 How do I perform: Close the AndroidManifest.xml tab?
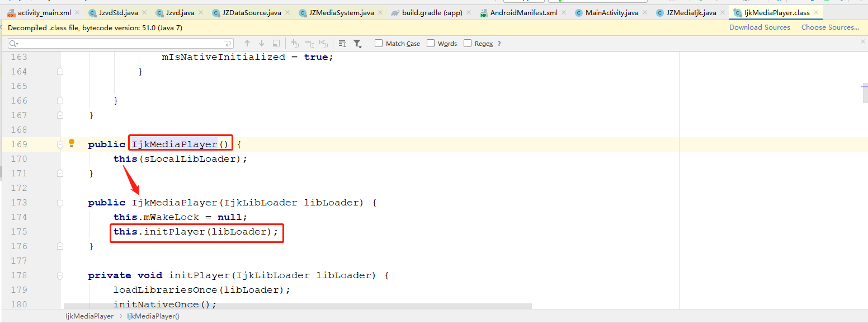click(564, 12)
